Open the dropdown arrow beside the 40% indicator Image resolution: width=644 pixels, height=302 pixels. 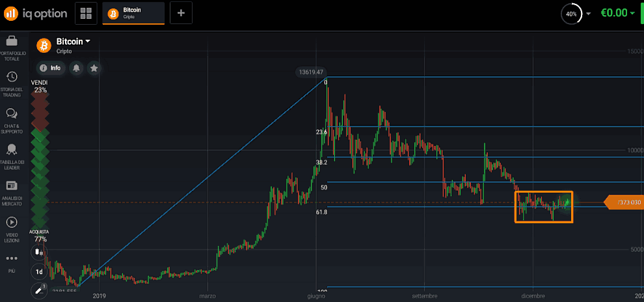[589, 14]
